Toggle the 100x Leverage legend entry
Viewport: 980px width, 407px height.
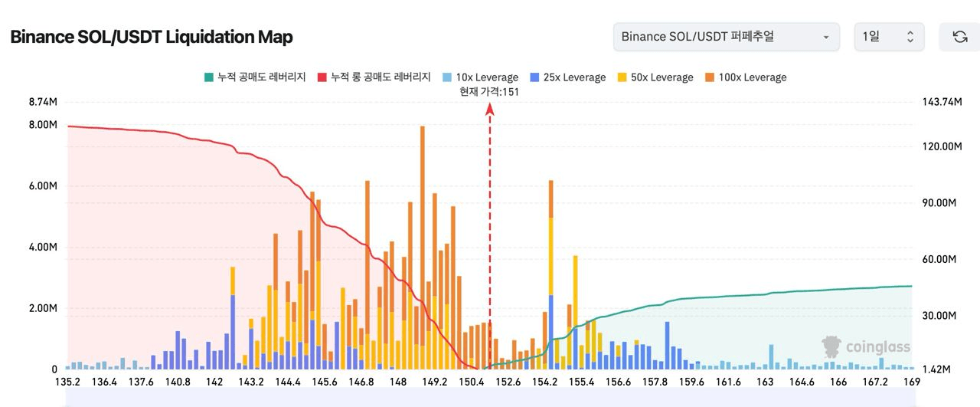click(745, 77)
